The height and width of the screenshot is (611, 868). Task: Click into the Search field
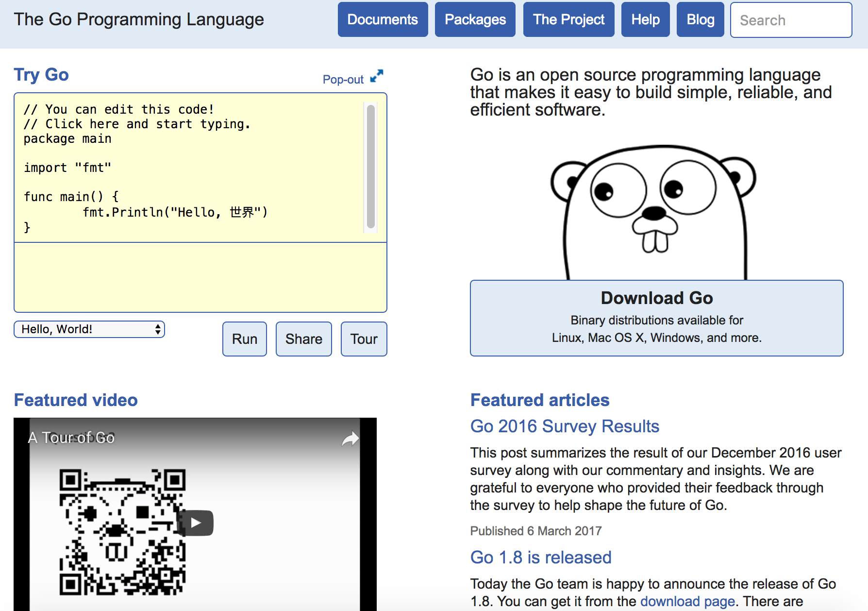[791, 20]
